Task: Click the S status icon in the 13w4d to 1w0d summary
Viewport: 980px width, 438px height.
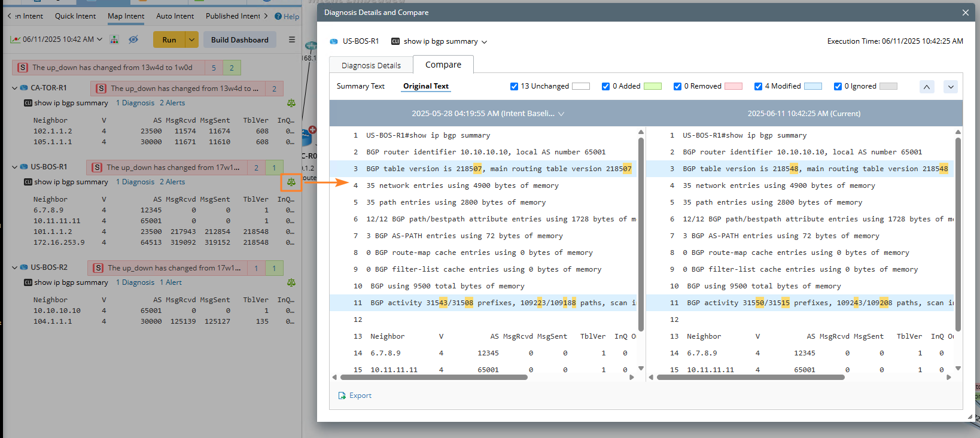Action: 23,68
